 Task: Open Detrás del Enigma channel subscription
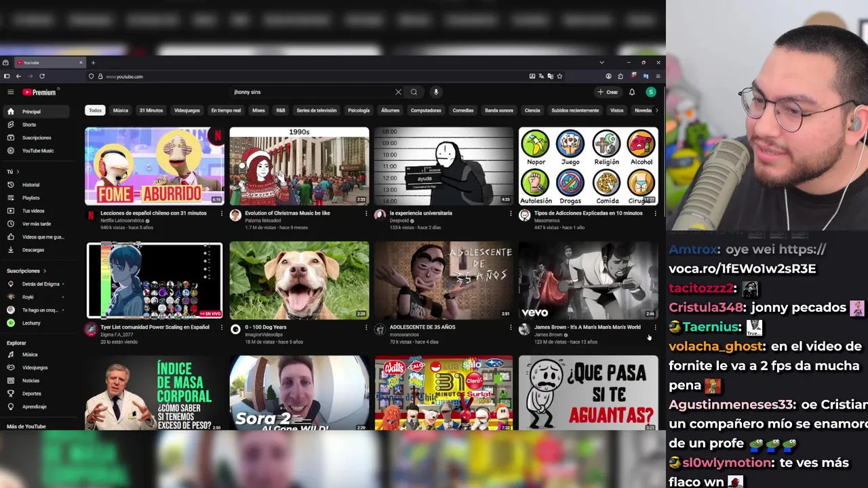tap(35, 284)
